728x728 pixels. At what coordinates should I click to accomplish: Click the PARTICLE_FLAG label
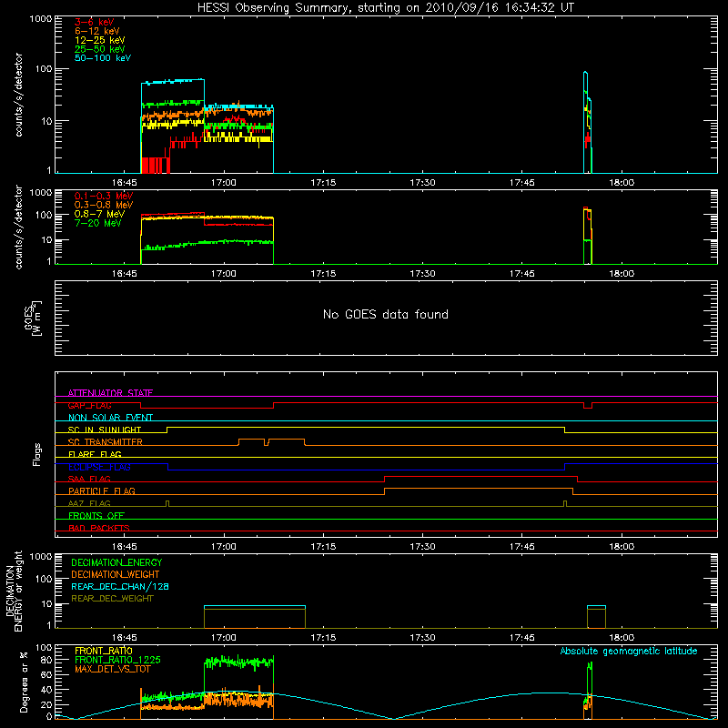[102, 490]
